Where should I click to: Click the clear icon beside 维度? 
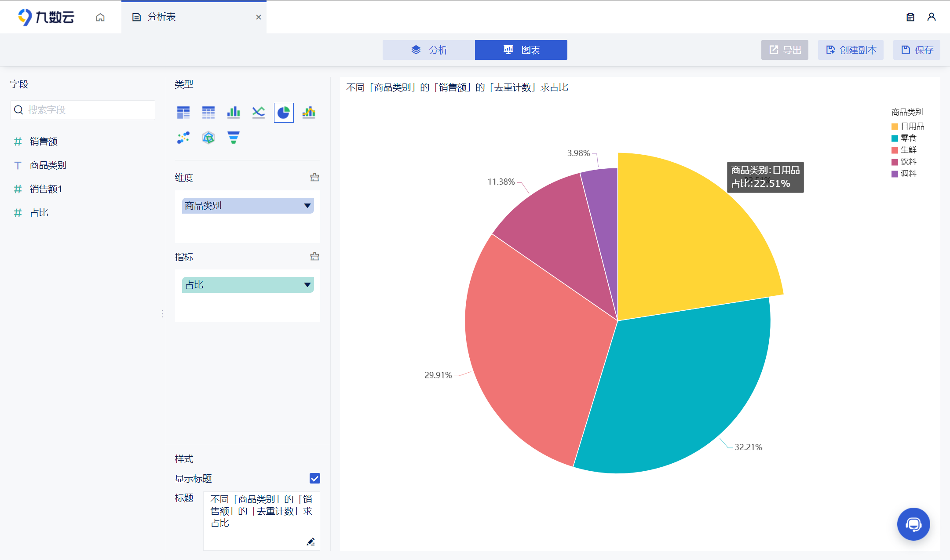pyautogui.click(x=314, y=177)
